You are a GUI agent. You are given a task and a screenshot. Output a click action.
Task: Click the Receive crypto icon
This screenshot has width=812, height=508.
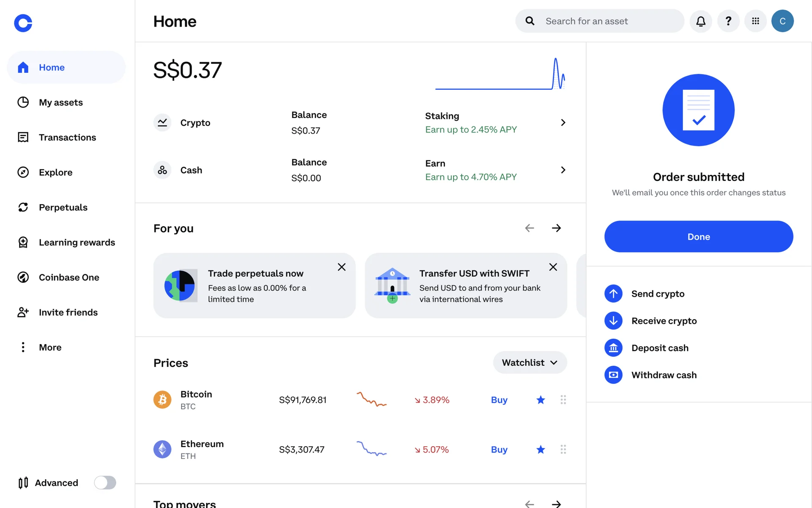(x=613, y=321)
